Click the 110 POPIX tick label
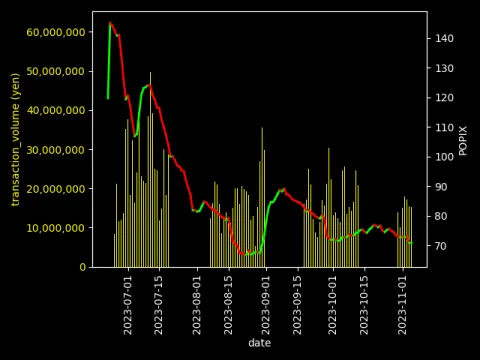The height and width of the screenshot is (360, 480). point(445,128)
